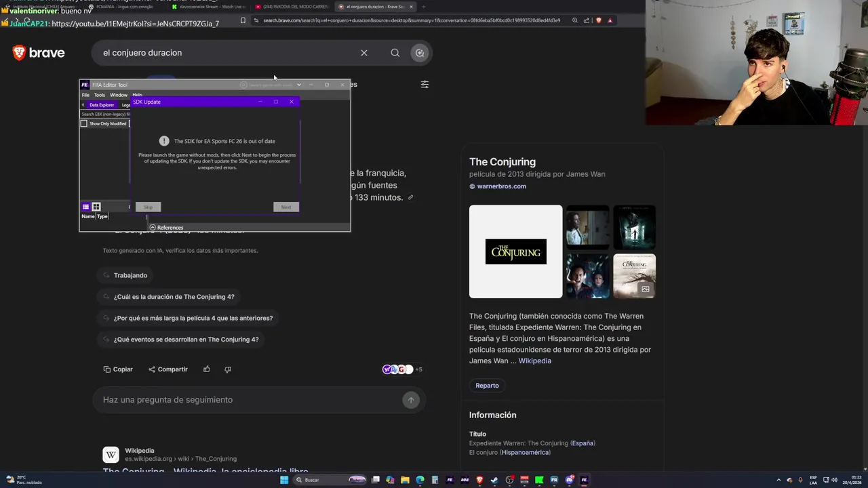Viewport: 868px width, 488px height.
Task: Like the AI answer with thumbs up
Action: [207, 369]
